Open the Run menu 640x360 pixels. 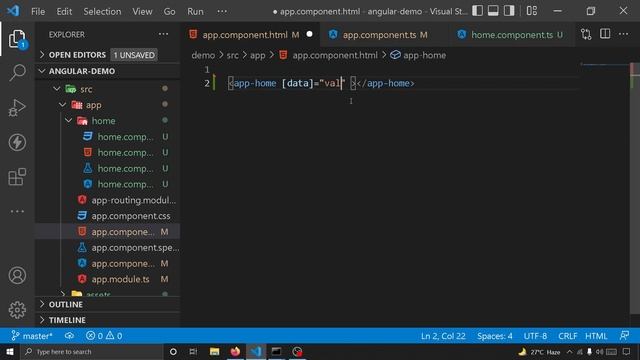[x=195, y=11]
